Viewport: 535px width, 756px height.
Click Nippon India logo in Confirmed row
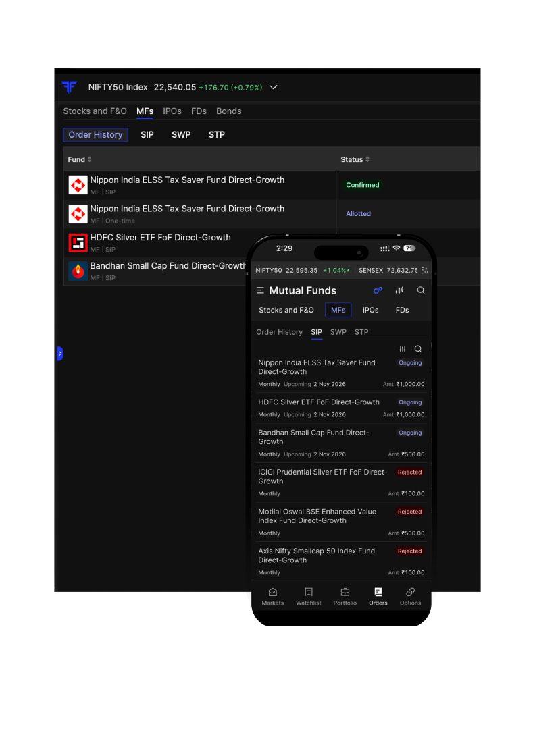78,185
